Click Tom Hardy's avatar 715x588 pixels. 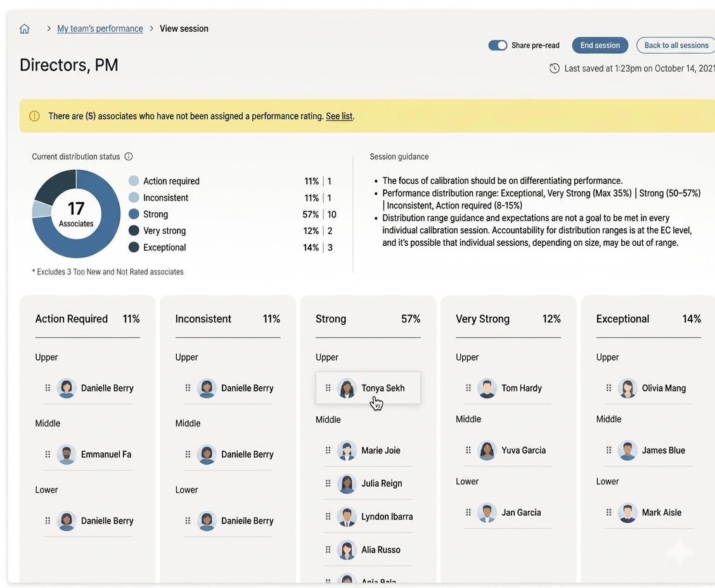point(487,388)
